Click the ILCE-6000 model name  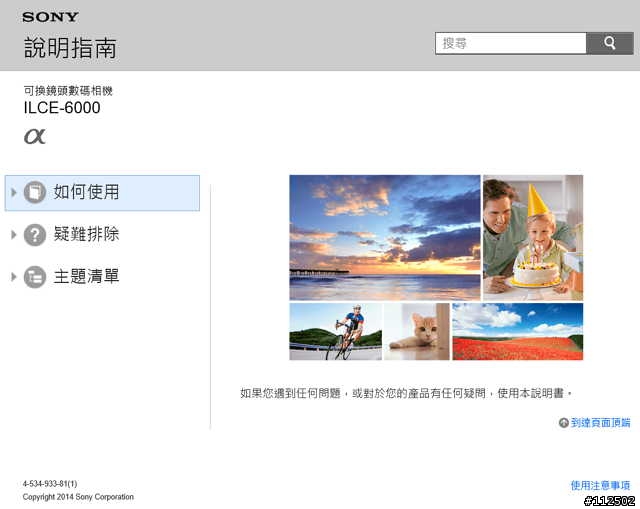click(x=62, y=108)
